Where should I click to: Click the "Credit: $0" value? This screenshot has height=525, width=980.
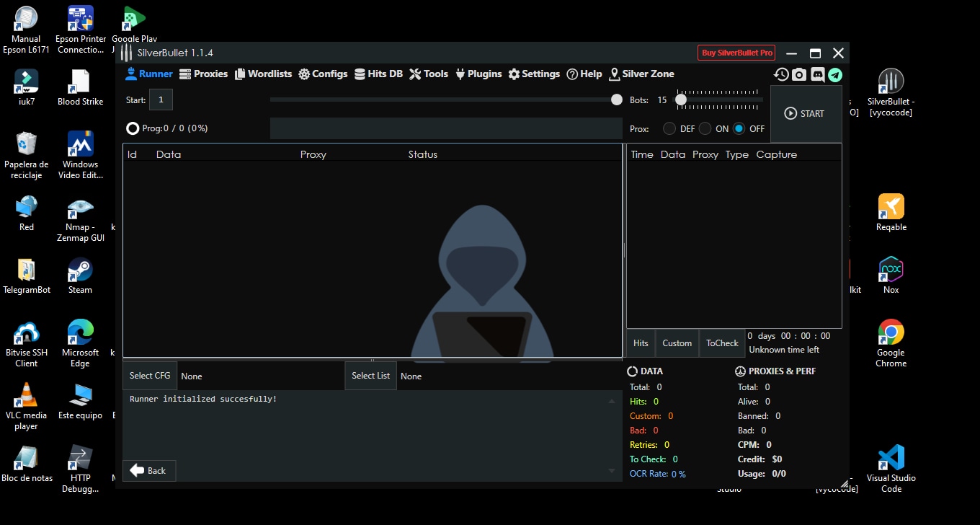760,459
